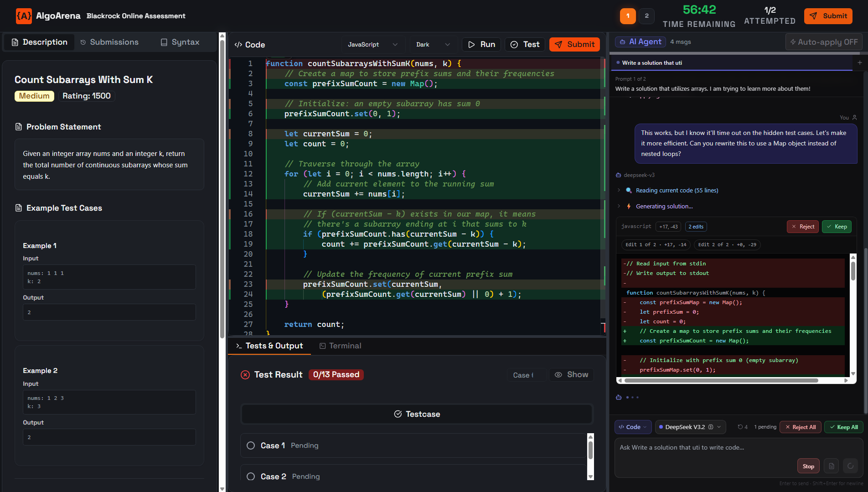This screenshot has height=492, width=868.
Task: Open the Submissions tab
Action: (x=109, y=41)
